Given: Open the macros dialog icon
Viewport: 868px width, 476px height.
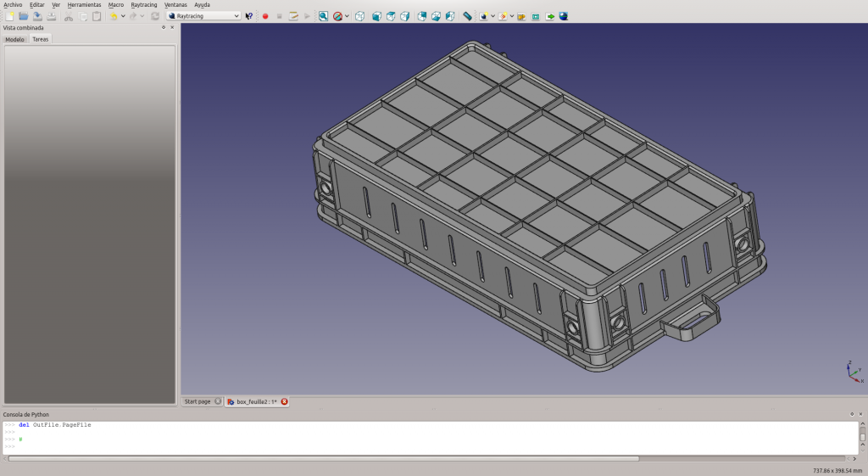Looking at the screenshot, I should coord(293,16).
